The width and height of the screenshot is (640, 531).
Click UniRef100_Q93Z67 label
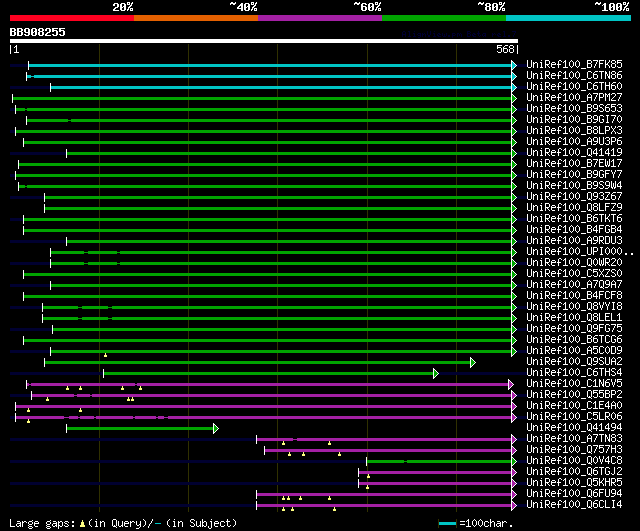[574, 197]
